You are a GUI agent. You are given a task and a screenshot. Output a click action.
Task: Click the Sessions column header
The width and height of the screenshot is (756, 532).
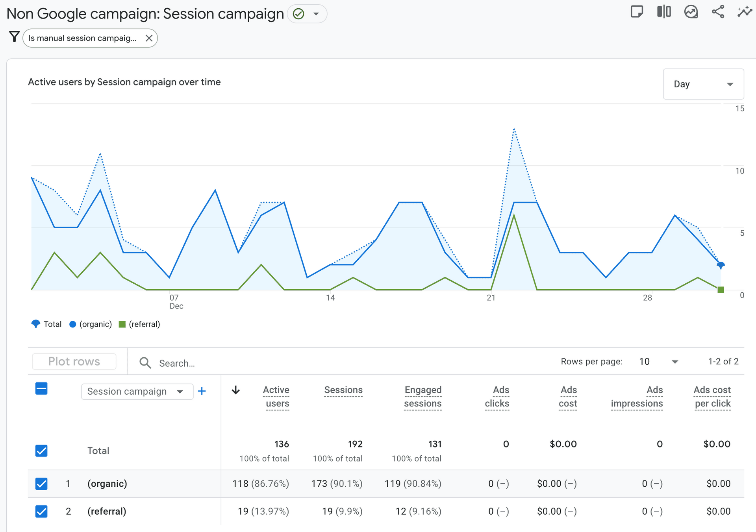(343, 390)
